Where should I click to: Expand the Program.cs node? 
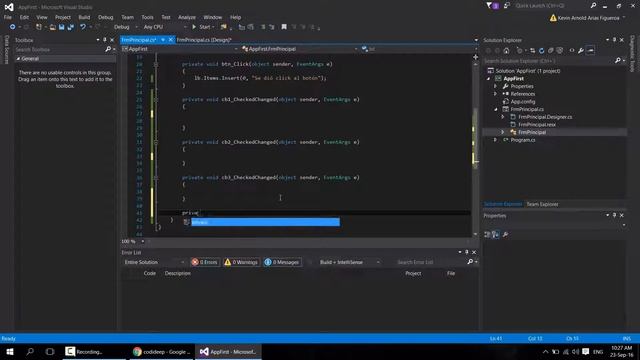496,140
